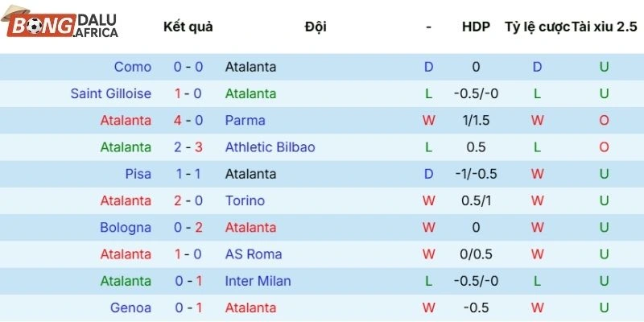This screenshot has height=322, width=644.
Task: Go to the Bologna team page
Action: click(126, 228)
